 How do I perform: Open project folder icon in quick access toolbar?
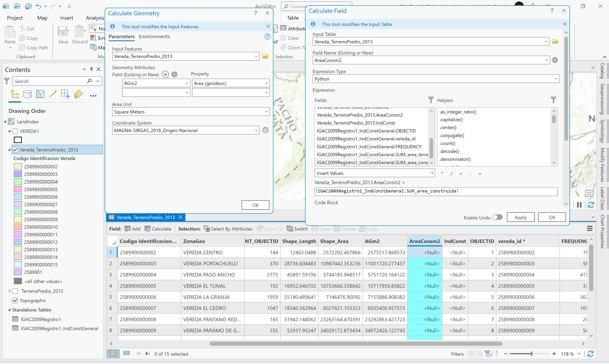[17, 6]
